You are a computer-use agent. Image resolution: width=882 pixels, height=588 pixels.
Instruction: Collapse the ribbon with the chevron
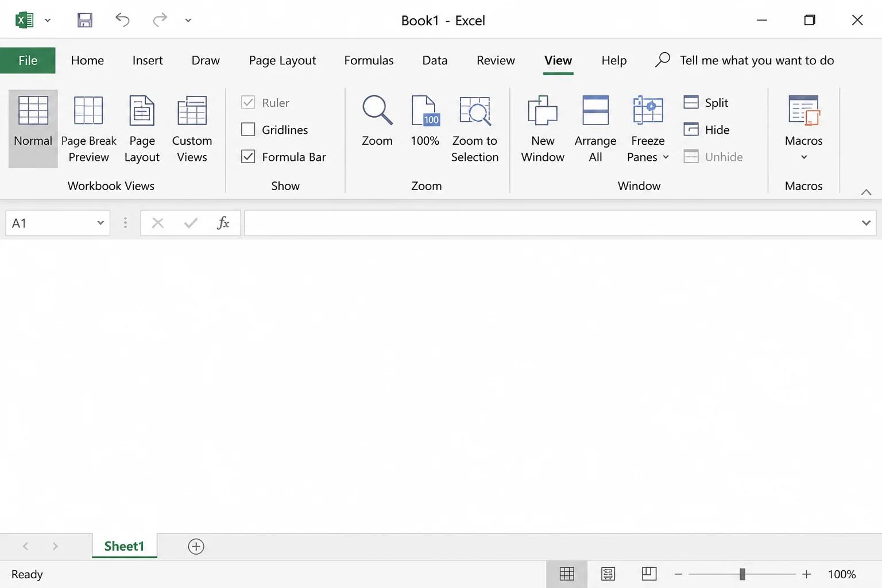866,192
